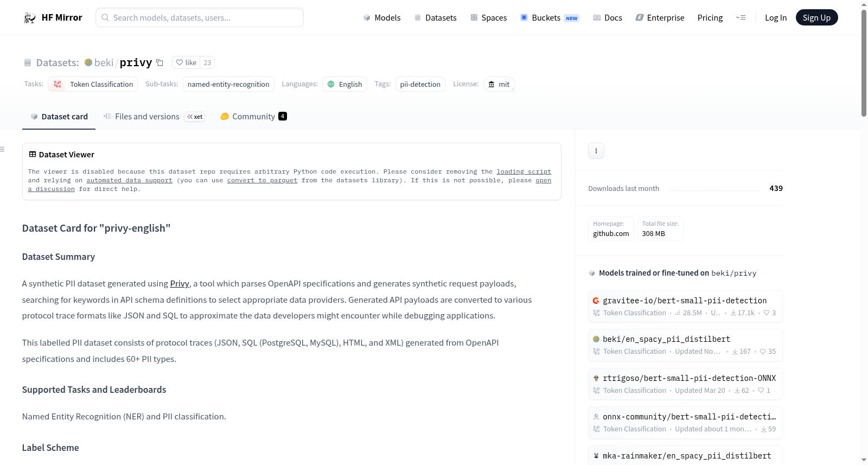The image size is (868, 465).
Task: Open the like count 23
Action: pos(207,62)
